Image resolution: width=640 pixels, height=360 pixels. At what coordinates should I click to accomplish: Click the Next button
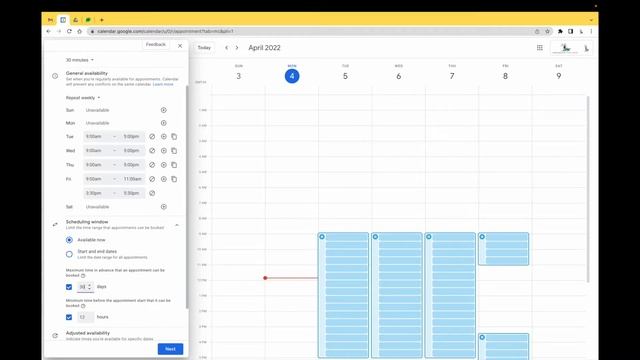pyautogui.click(x=170, y=349)
